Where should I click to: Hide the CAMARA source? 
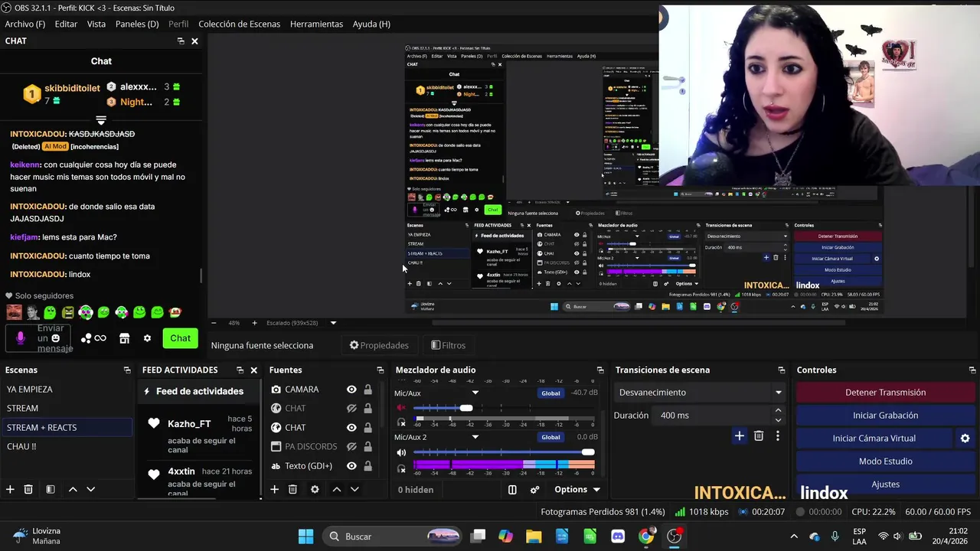point(351,390)
